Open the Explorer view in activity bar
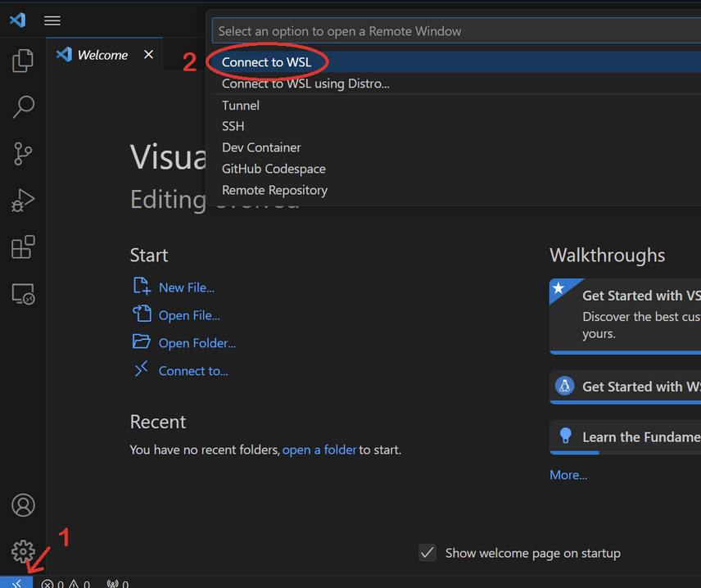This screenshot has height=588, width=701. 23,61
